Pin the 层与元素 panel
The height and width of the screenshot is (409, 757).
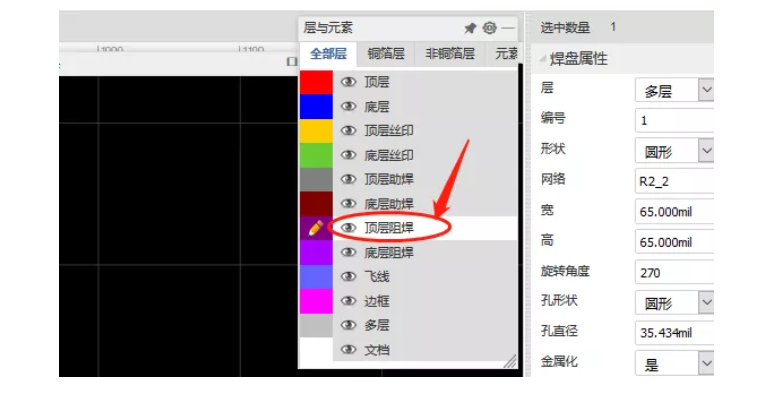point(470,28)
